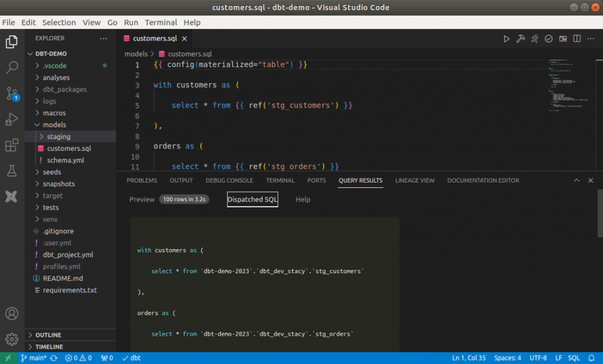Expand the staging folder

click(71, 137)
